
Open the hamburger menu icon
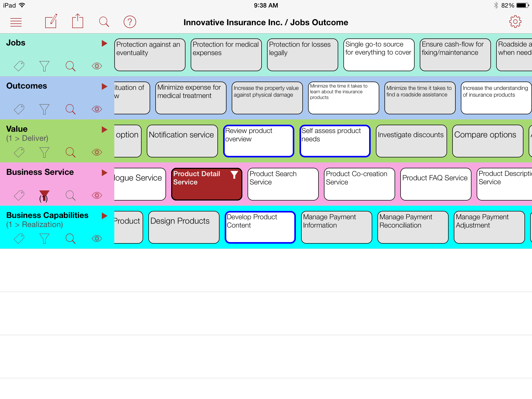point(16,22)
